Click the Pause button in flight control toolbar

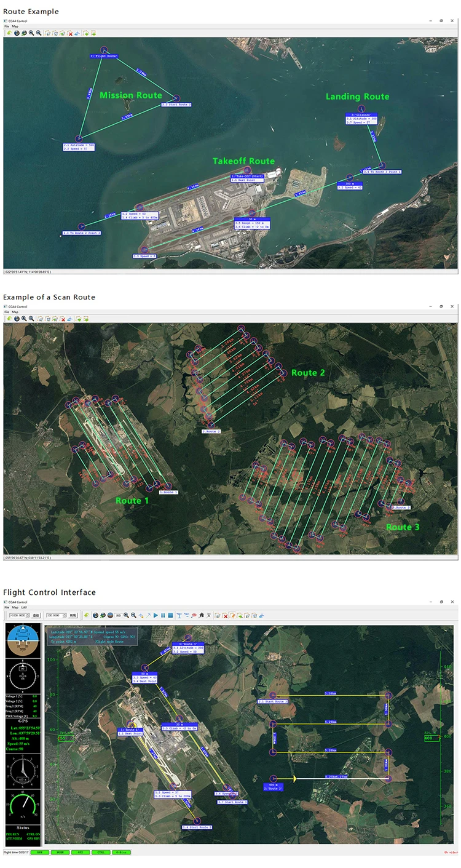coord(163,615)
